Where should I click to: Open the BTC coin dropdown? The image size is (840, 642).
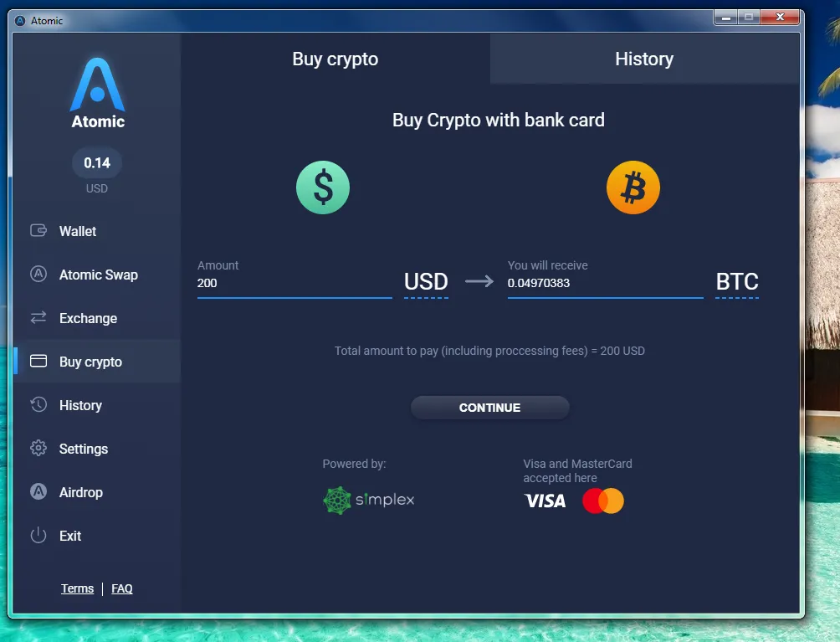pos(737,282)
